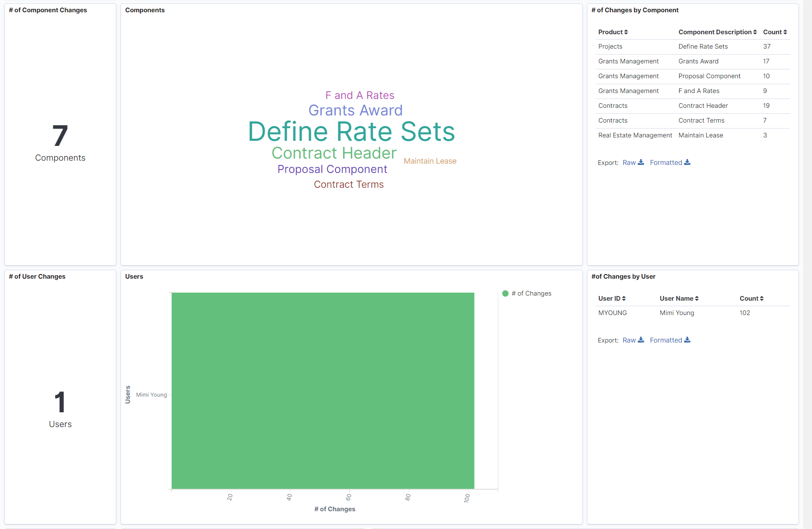Screen dimensions: 812x529
Task: Sort the User Name column using its sort arrows
Action: coord(697,299)
